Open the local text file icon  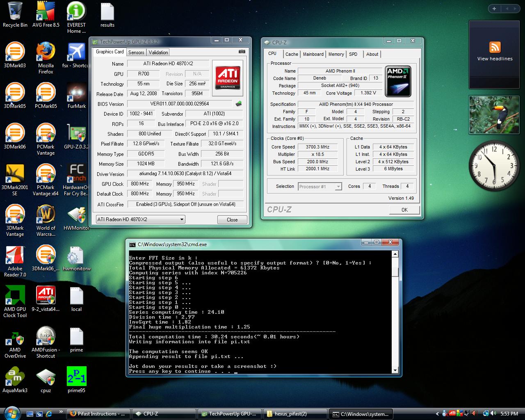pos(76,299)
